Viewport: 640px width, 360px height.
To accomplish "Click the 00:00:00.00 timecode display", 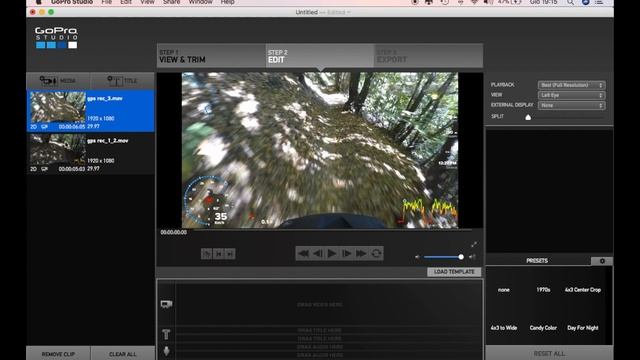I will [x=174, y=232].
